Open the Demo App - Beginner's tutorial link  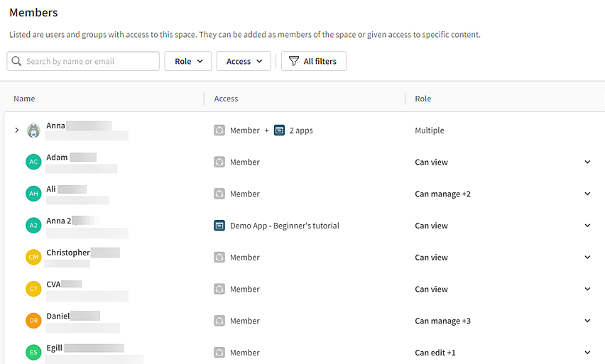pos(284,226)
